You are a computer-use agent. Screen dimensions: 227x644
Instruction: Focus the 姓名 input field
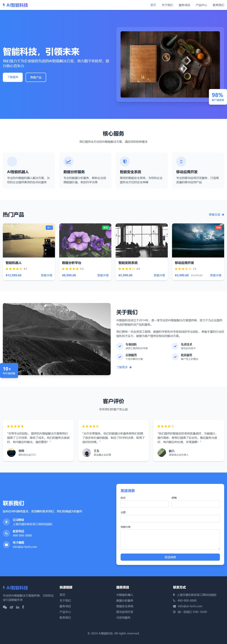pos(145,504)
